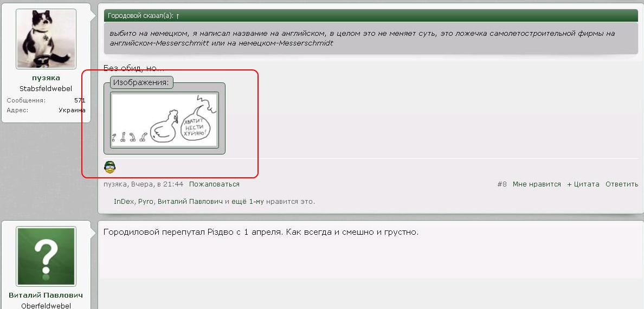Viewport: 644px width, 309px height.
Task: Open пузяка author link in the post footer
Action: [115, 184]
